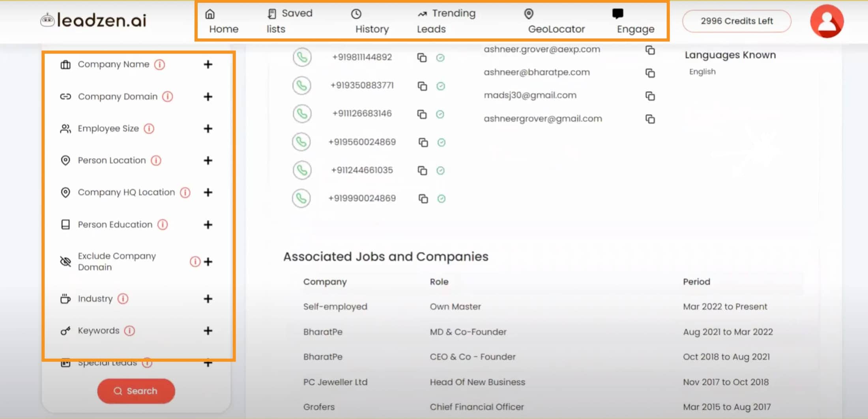
Task: Select the 'Chief Financial Officer' role cell
Action: (x=477, y=407)
